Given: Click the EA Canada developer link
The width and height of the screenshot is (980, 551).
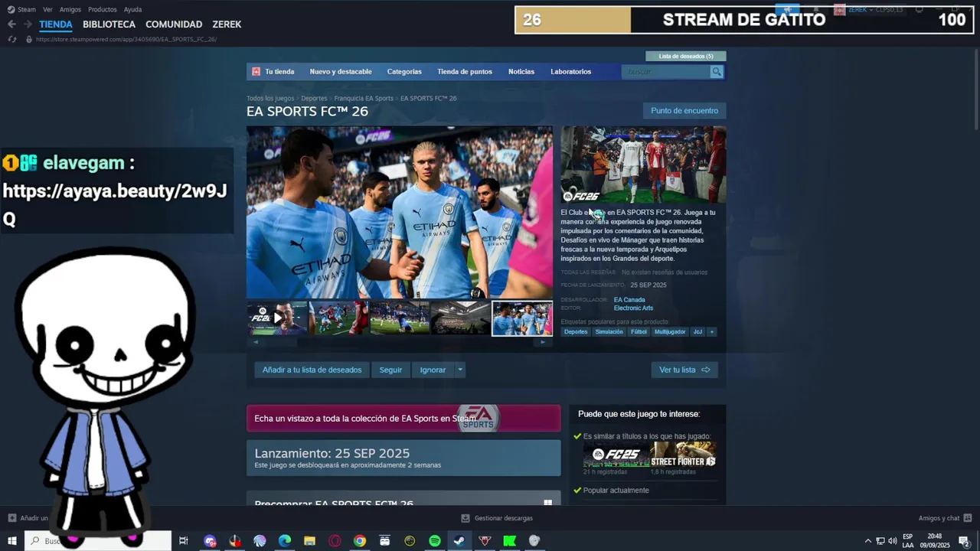Looking at the screenshot, I should [629, 300].
